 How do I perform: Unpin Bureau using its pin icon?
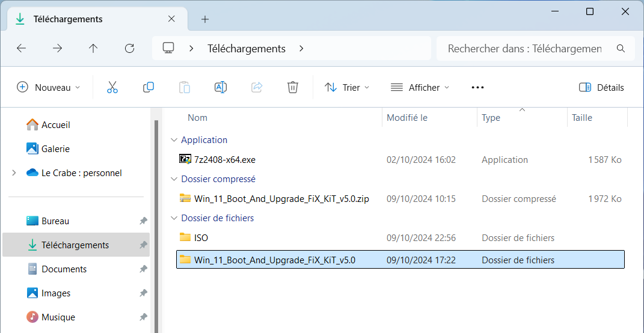point(143,221)
